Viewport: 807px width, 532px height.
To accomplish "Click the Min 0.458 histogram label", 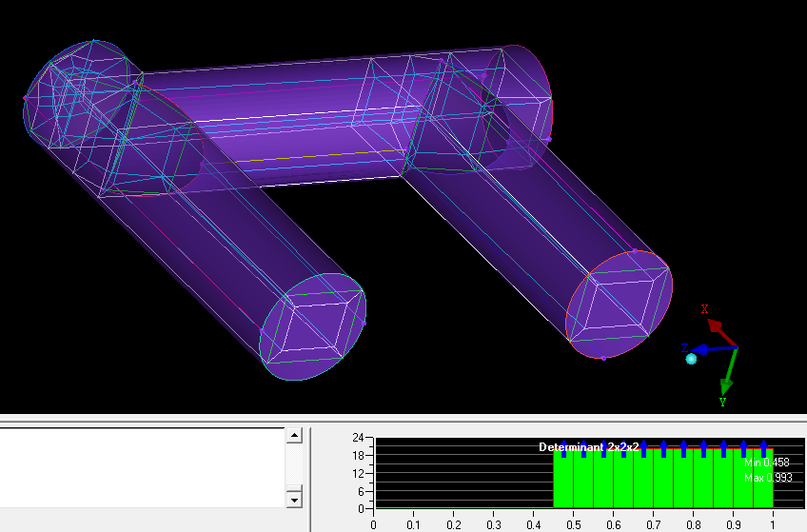I will coord(766,463).
